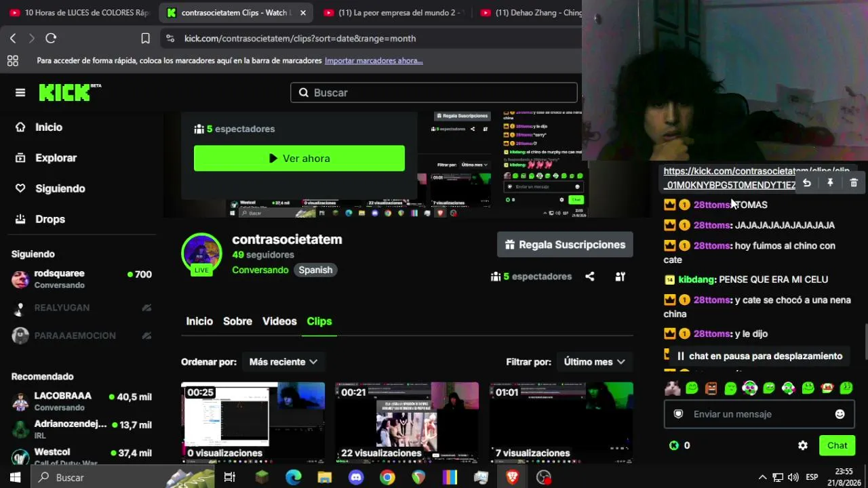Image resolution: width=868 pixels, height=488 pixels.
Task: Open Minecraft from the taskbar
Action: tap(262, 478)
